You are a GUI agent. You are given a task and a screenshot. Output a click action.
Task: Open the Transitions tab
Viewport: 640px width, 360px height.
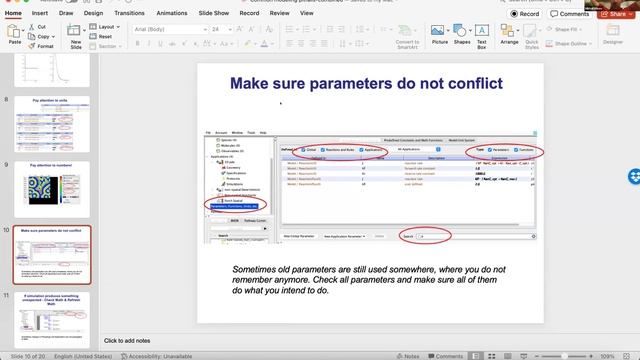[x=129, y=13]
